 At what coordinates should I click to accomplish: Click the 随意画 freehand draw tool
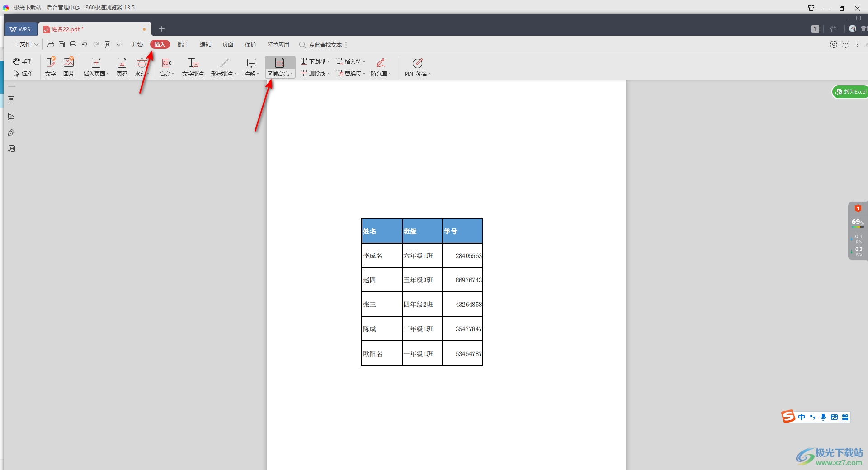pos(381,67)
